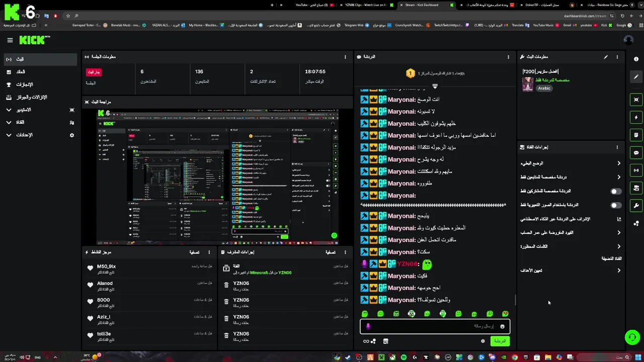Click the purple microphone icon in chat input

(368, 326)
